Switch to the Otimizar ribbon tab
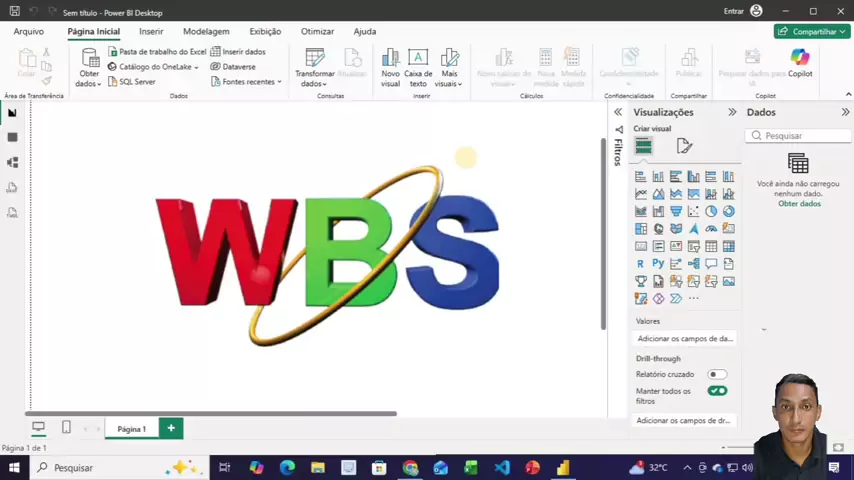The image size is (854, 480). [318, 32]
